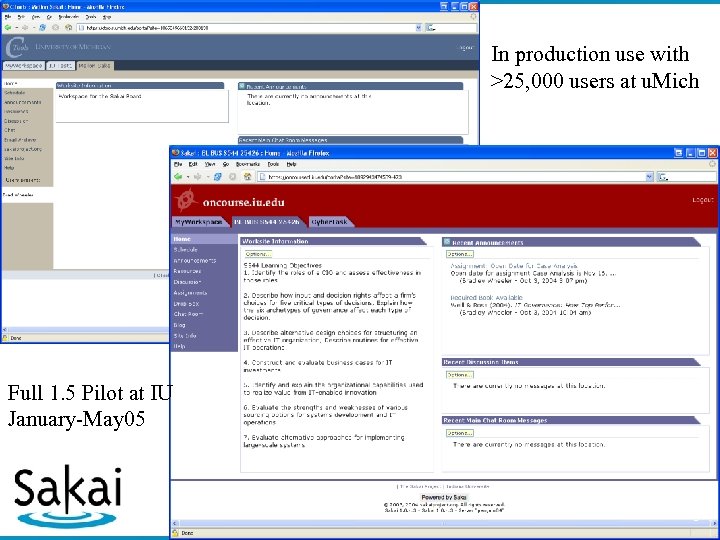Open View menu in Oncourse Firefox window
Screen dimensions: 720x540
coord(210,164)
